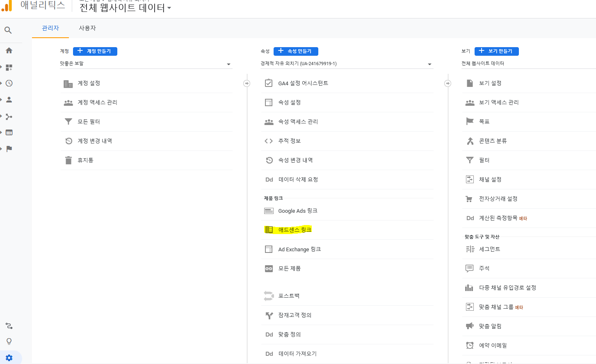
Task: Open 예약 이메일
Action: click(x=529, y=346)
